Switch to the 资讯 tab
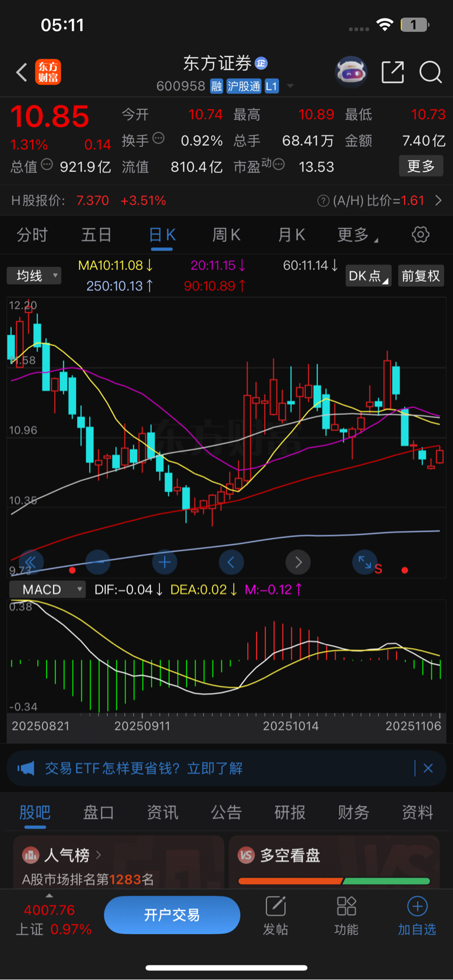The image size is (453, 980). pyautogui.click(x=162, y=813)
